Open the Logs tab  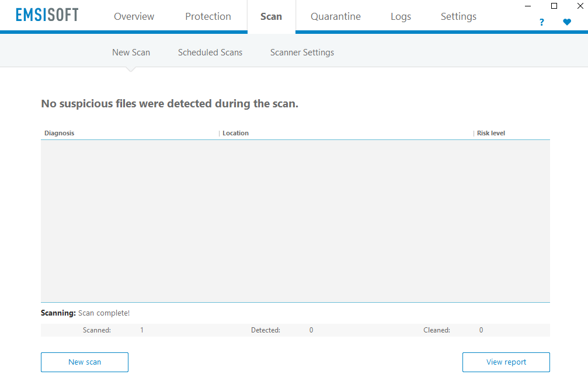click(x=401, y=16)
